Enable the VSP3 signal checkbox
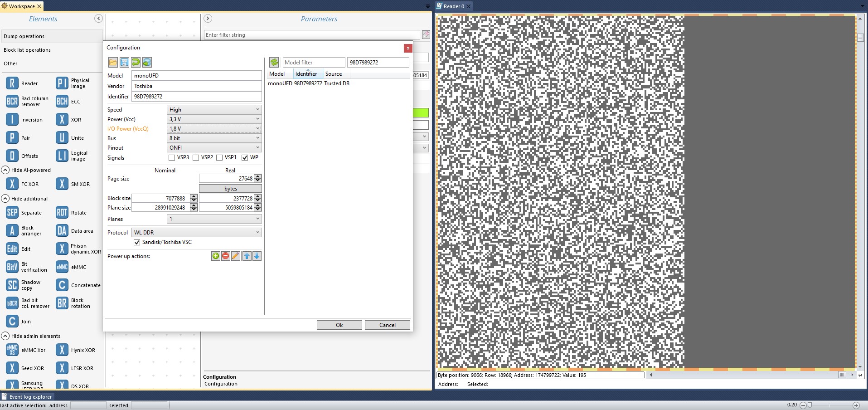Image resolution: width=868 pixels, height=410 pixels. coord(172,158)
